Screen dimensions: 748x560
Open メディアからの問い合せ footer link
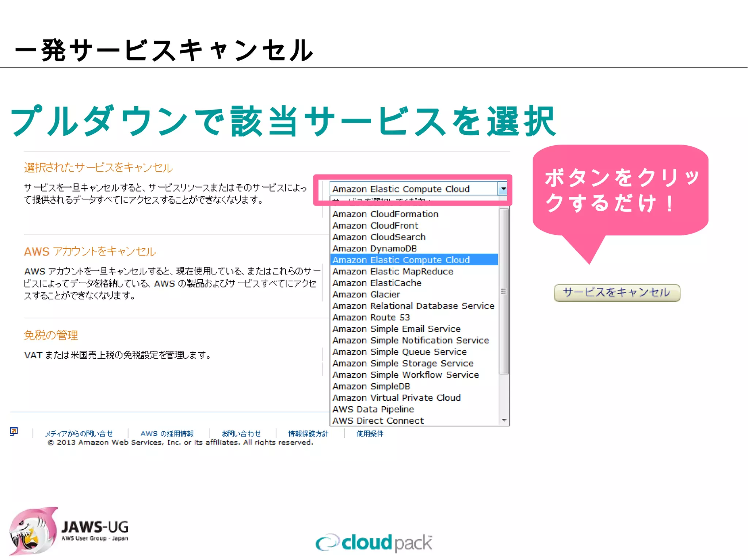click(79, 434)
